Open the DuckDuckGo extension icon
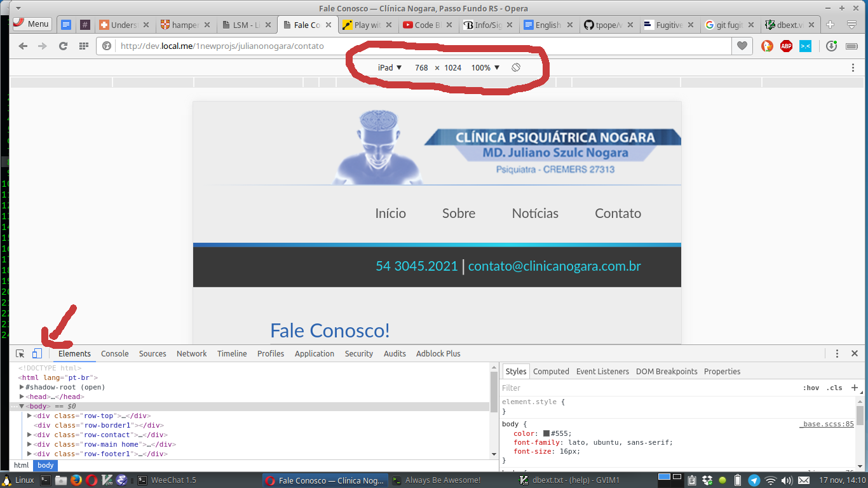 pos(767,46)
